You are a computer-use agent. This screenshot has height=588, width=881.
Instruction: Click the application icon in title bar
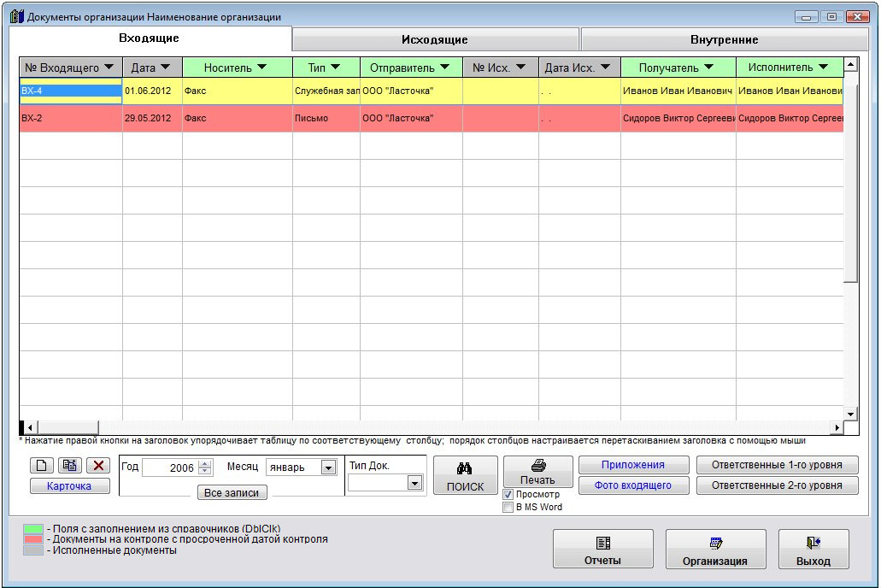[x=17, y=16]
